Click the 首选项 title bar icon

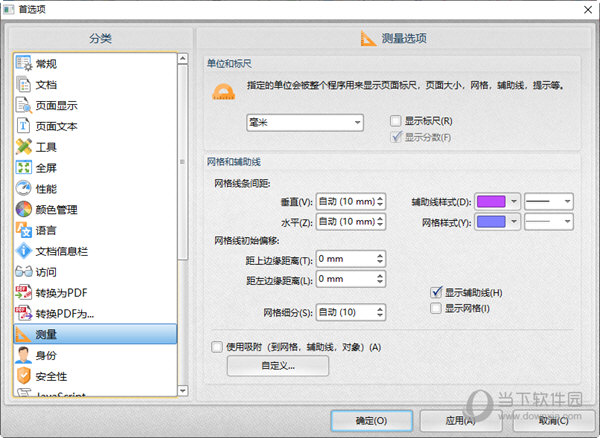pyautogui.click(x=8, y=9)
